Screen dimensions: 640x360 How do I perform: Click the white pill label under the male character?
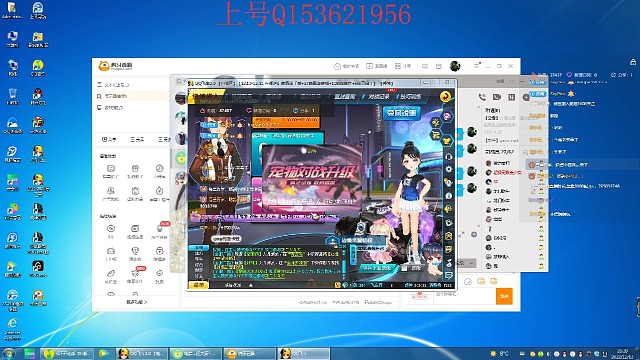tap(227, 239)
